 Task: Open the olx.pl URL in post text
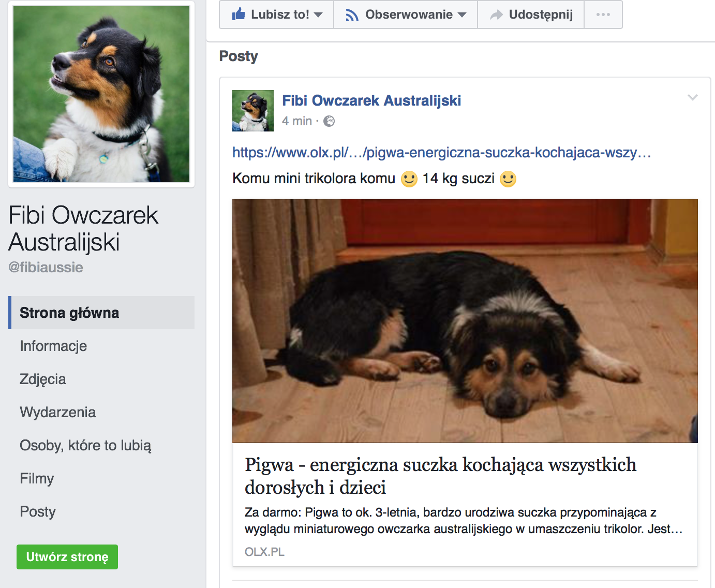click(441, 152)
